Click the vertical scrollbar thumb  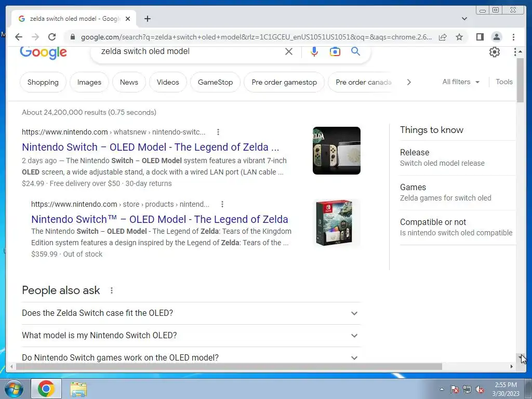coord(520,79)
